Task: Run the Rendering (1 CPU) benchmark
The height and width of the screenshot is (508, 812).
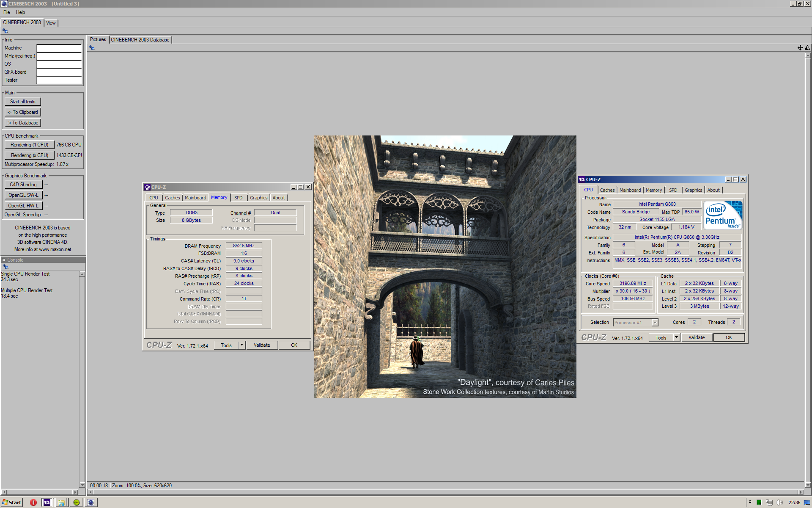Action: click(x=30, y=145)
